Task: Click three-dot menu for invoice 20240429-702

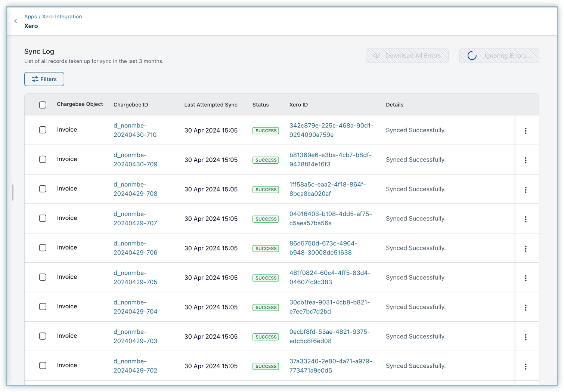Action: [x=525, y=367]
